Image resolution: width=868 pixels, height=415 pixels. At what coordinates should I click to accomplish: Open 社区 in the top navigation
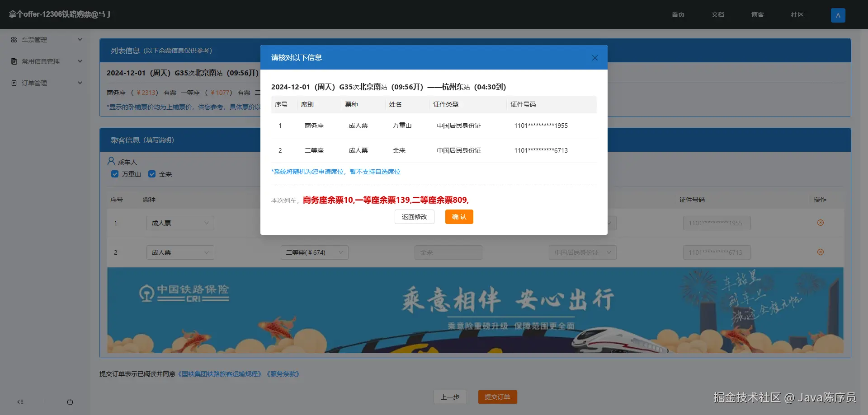(x=797, y=14)
